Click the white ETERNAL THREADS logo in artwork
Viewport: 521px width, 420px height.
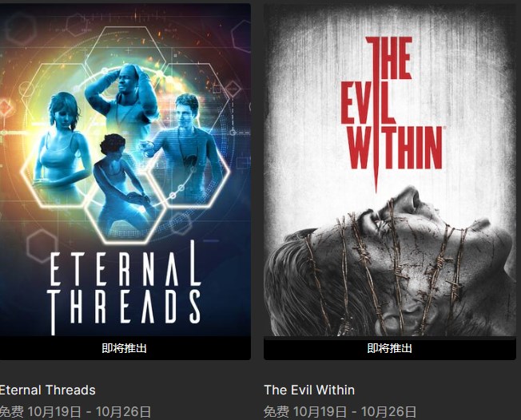tap(125, 287)
